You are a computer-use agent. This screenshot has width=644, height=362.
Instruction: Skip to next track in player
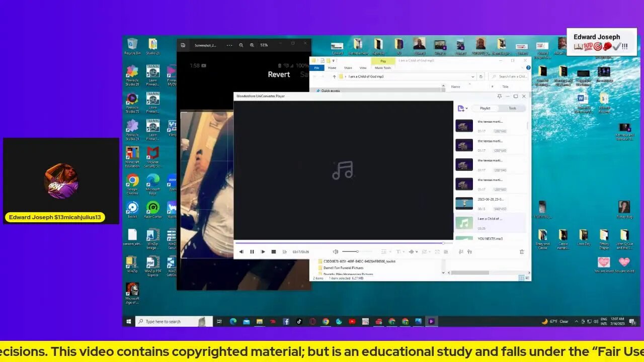263,251
